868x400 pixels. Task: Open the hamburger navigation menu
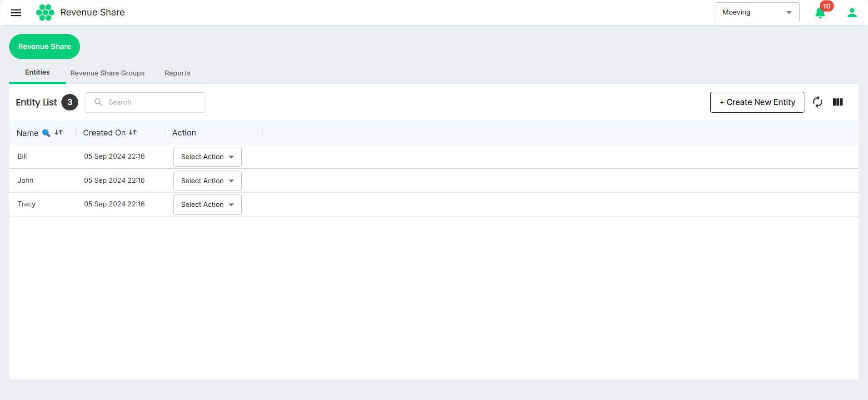16,13
